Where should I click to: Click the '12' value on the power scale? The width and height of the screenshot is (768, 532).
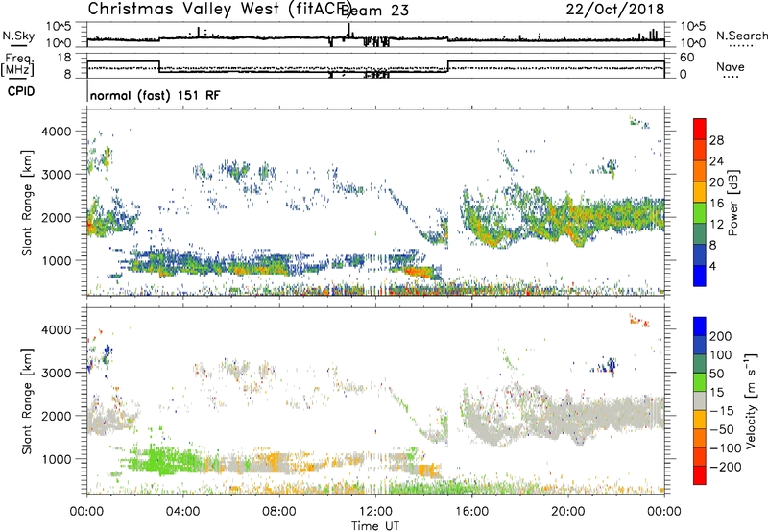[x=716, y=225]
